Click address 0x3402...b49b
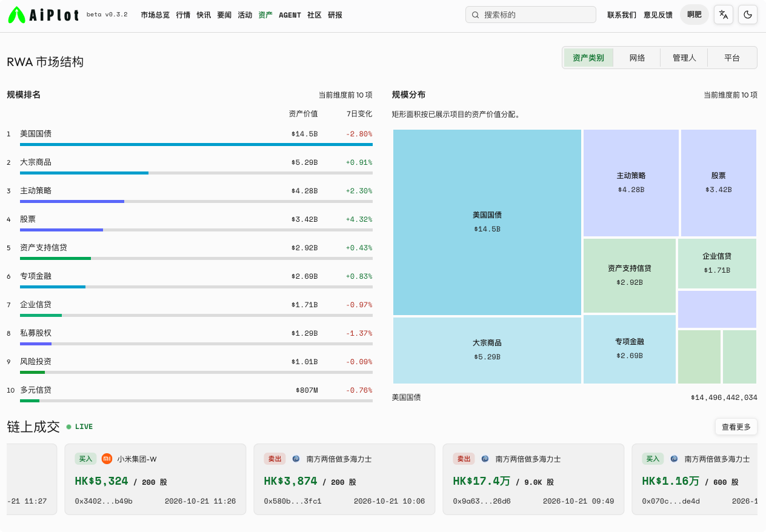Screen dimensions: 766x532 (x=104, y=501)
